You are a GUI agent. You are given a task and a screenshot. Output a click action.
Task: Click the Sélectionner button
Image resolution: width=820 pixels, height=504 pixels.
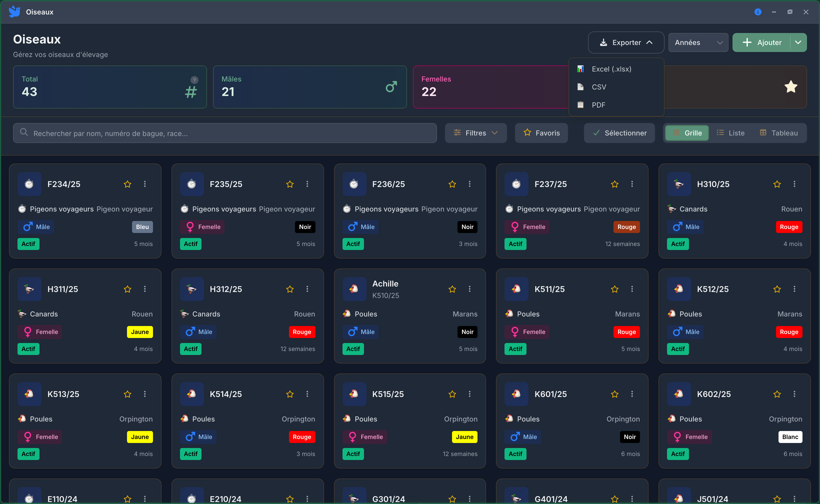click(x=619, y=133)
